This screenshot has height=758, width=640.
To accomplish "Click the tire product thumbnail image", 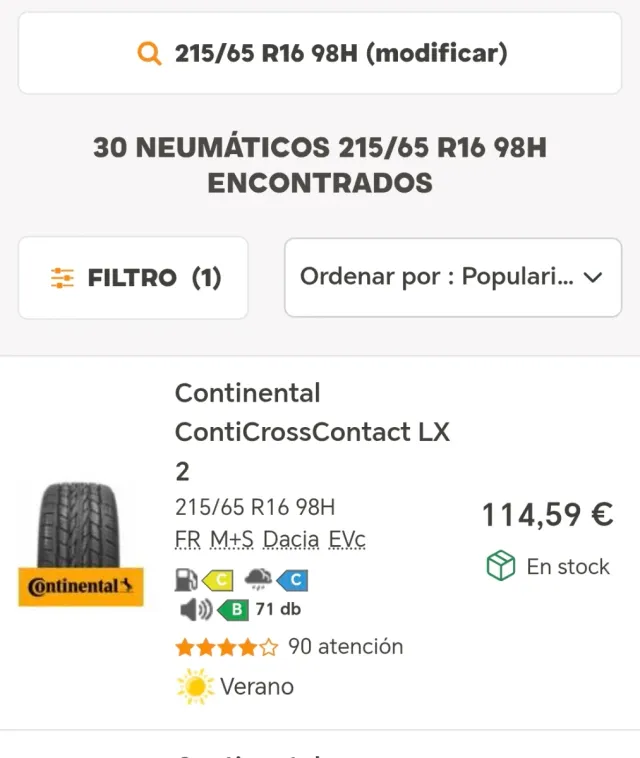I will [81, 523].
